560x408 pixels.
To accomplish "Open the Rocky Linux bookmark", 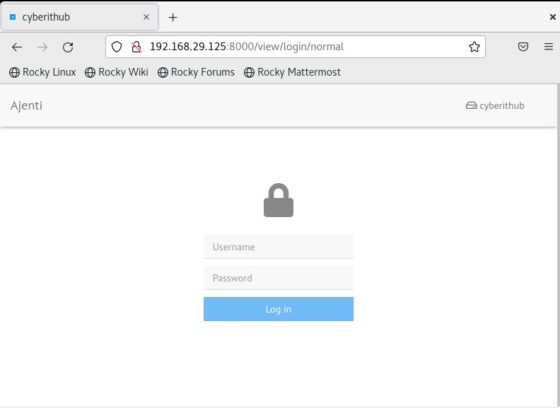I will (x=42, y=72).
